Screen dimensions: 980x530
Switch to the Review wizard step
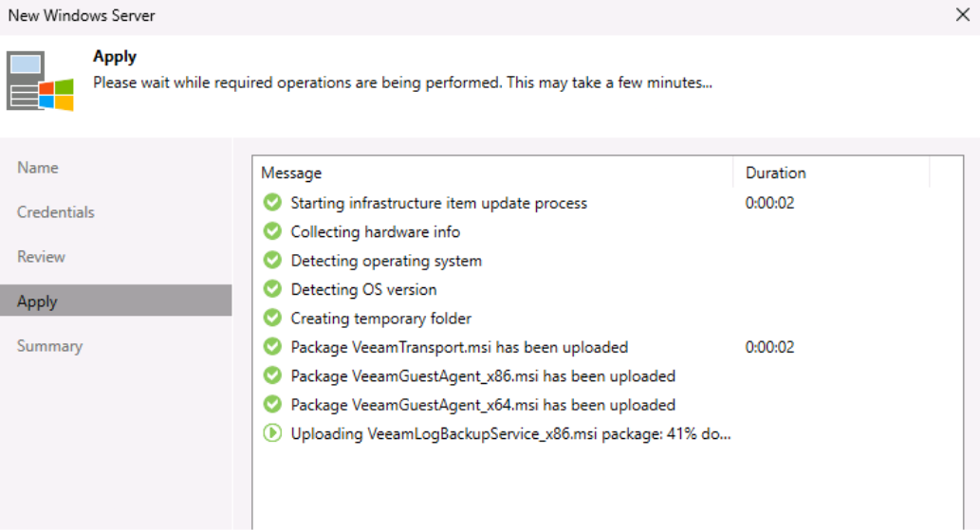(x=41, y=257)
